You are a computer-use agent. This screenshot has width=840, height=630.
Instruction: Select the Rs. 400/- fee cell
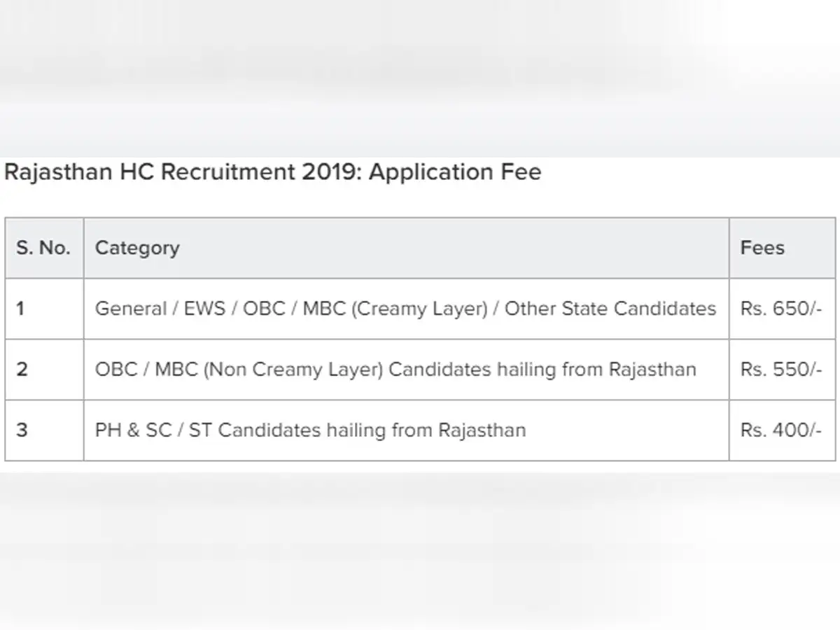[x=781, y=430]
